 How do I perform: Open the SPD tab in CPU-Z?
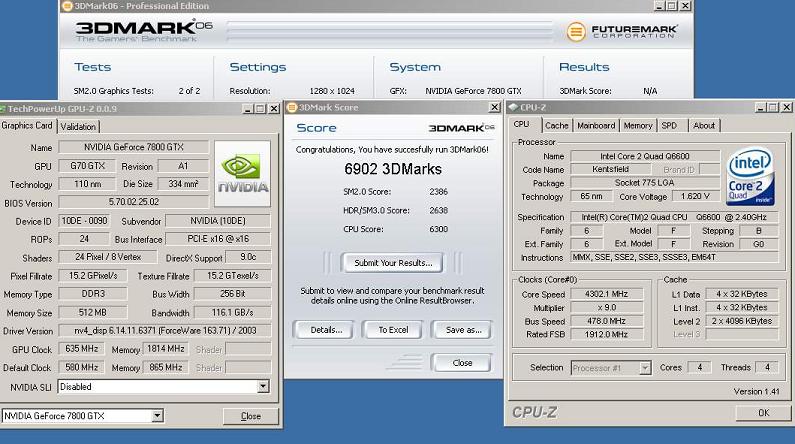coord(669,125)
